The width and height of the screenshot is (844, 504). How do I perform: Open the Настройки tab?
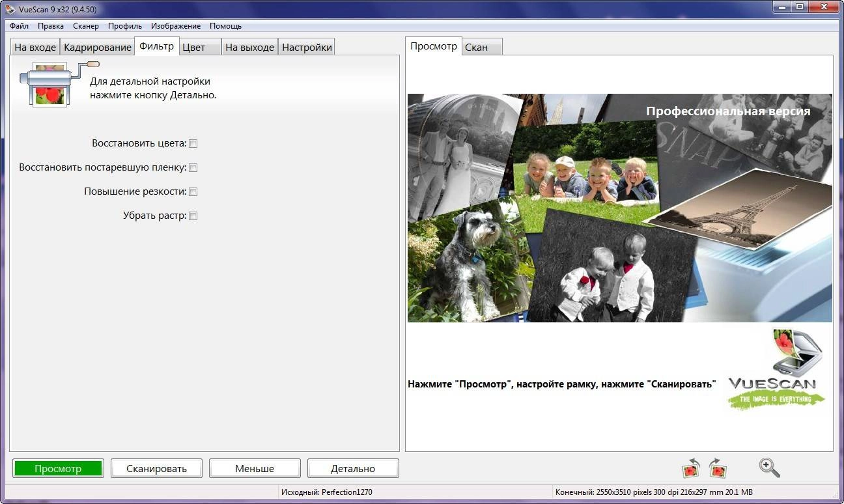(x=307, y=47)
